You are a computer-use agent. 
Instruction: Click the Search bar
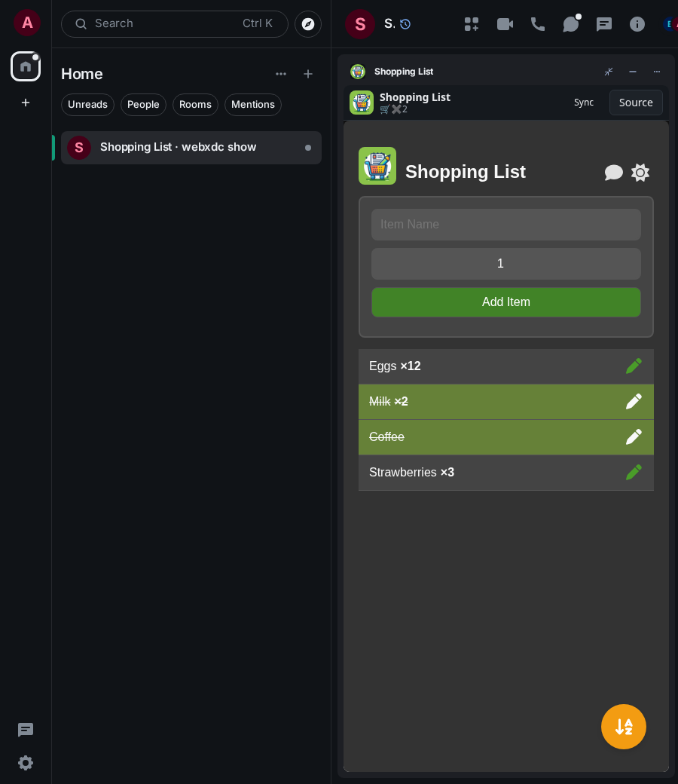pyautogui.click(x=174, y=24)
